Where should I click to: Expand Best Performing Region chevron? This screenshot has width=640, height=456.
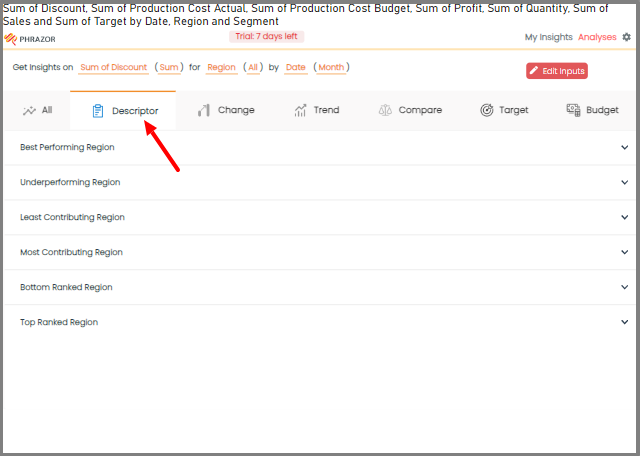tap(624, 147)
